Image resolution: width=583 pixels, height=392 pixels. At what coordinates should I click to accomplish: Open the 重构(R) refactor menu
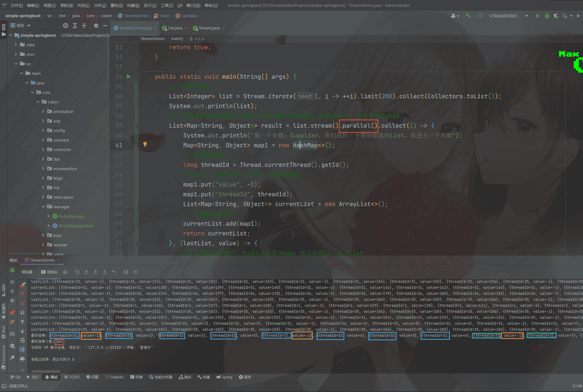(116, 5)
